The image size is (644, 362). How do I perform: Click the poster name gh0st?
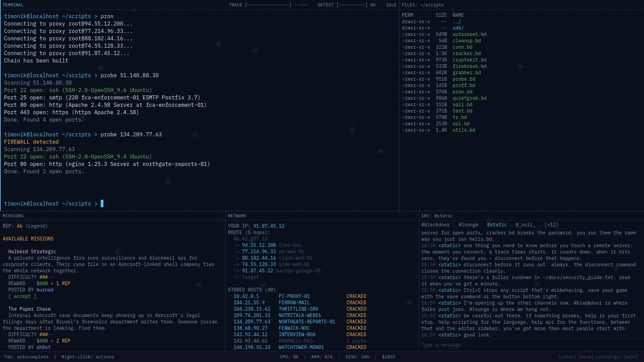coord(44,347)
